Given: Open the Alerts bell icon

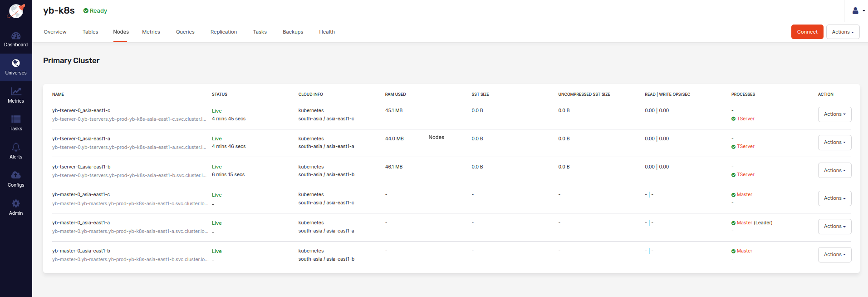Looking at the screenshot, I should [16, 148].
